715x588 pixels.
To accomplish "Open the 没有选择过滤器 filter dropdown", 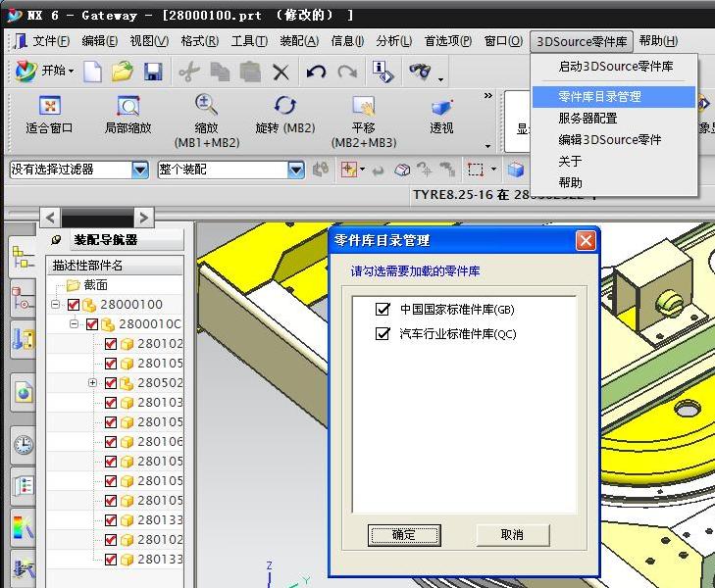I will 140,170.
